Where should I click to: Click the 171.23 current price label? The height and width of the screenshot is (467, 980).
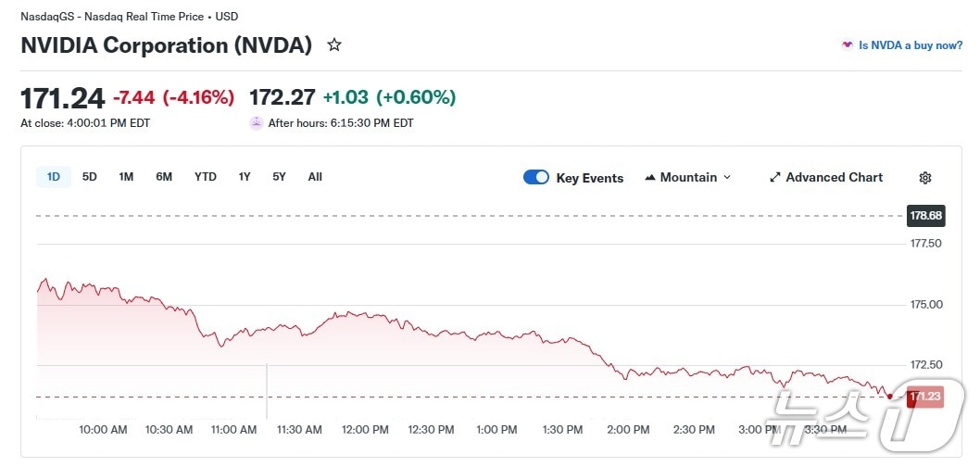click(x=925, y=397)
